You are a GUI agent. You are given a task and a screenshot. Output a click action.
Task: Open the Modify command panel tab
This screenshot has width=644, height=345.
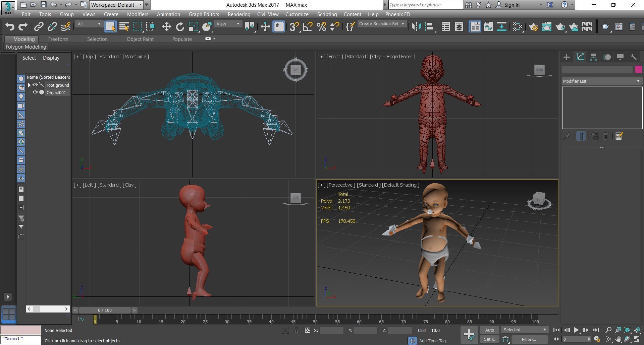580,57
